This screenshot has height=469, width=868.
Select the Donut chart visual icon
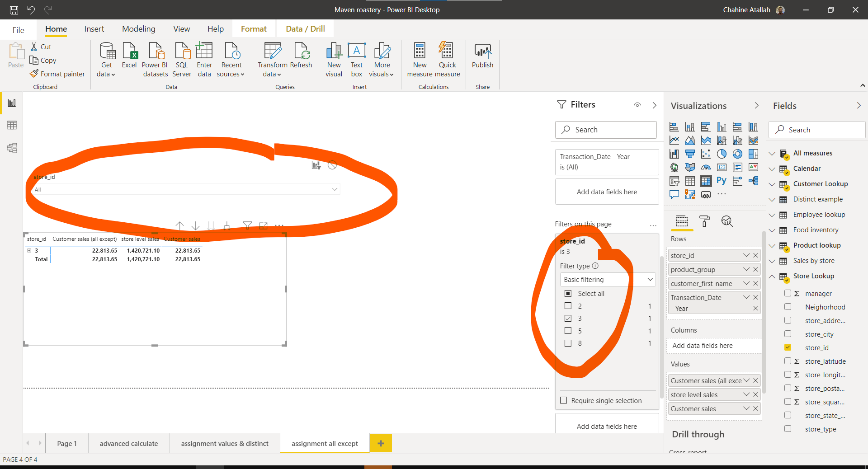point(737,154)
